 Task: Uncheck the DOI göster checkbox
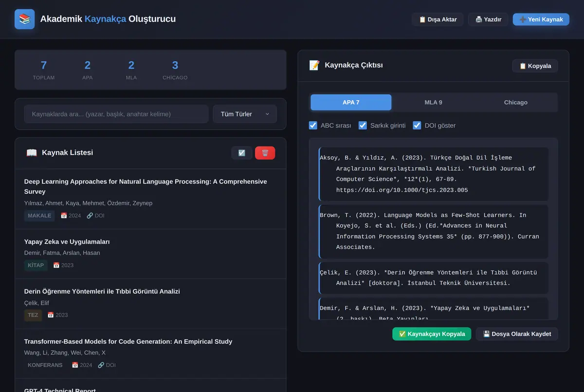(417, 125)
